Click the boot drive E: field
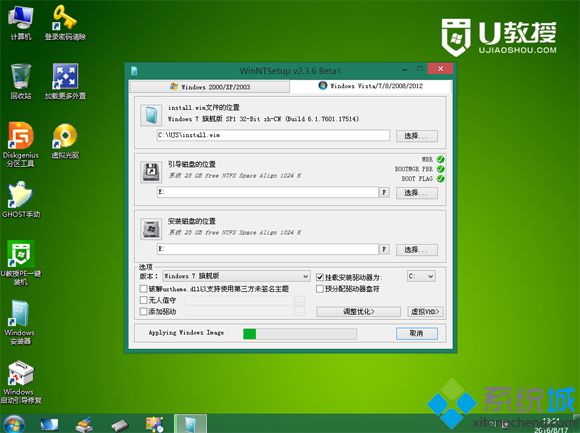Image resolution: width=580 pixels, height=433 pixels. 267,192
